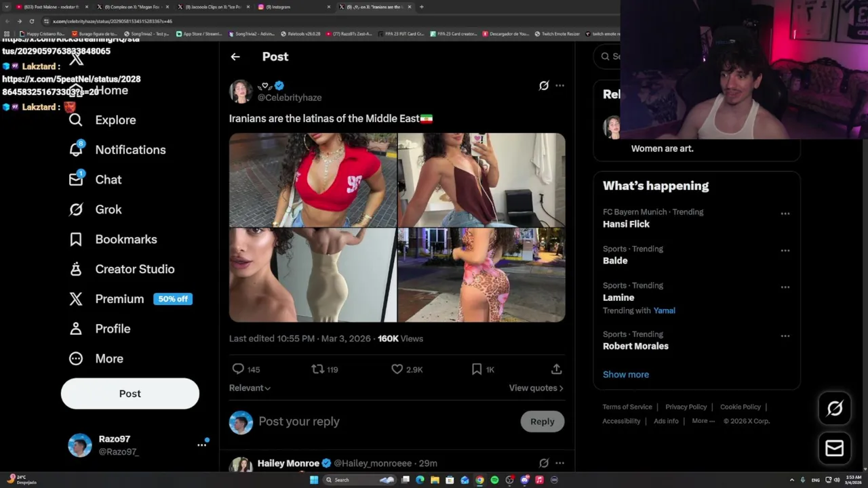
Task: Expand the More footer menu
Action: coord(703,421)
